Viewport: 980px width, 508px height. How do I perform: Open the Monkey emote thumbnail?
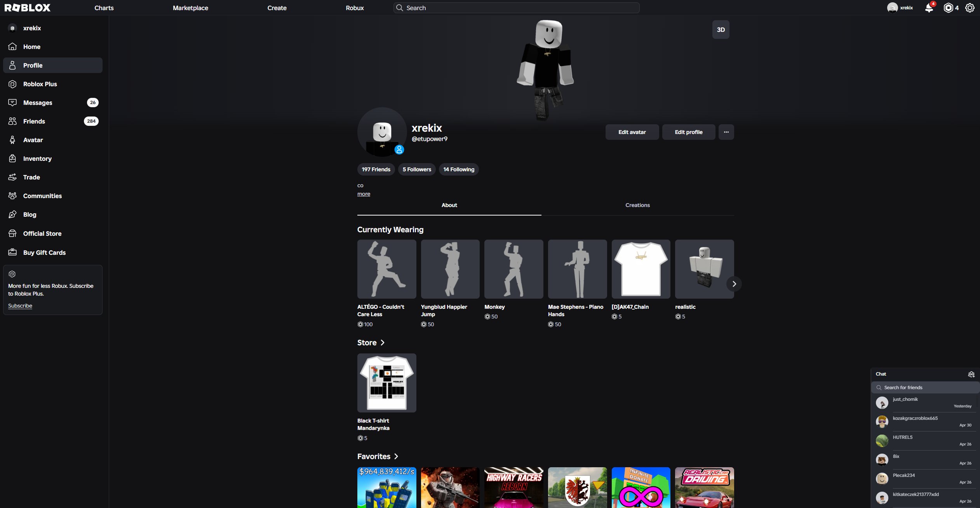click(513, 269)
